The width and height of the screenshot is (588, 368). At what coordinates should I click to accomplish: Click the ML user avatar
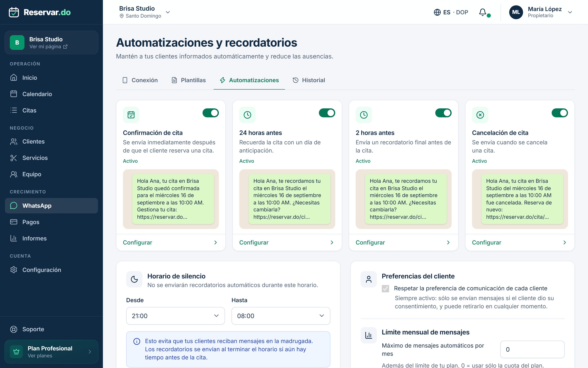[x=516, y=12]
